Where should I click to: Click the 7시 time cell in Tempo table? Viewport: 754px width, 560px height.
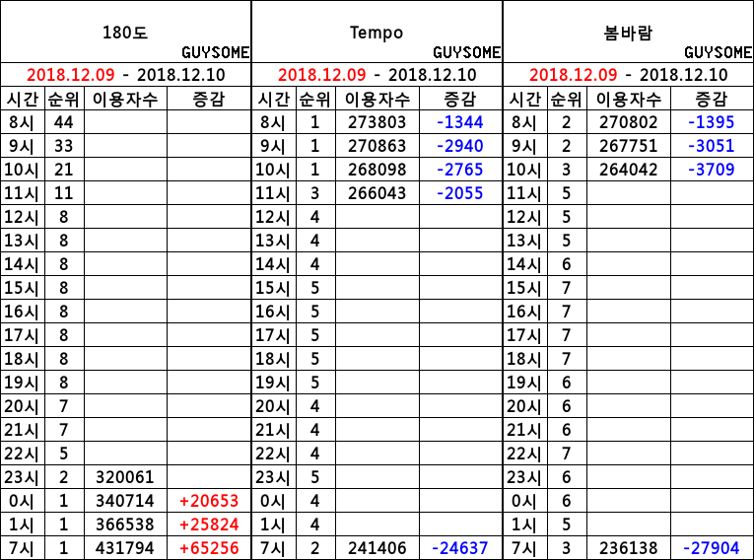273,548
